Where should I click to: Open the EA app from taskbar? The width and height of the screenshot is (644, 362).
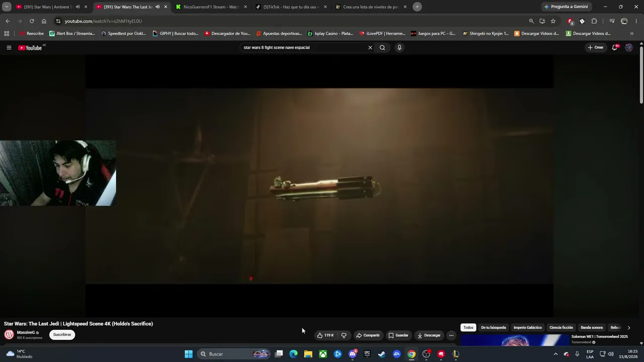click(397, 354)
